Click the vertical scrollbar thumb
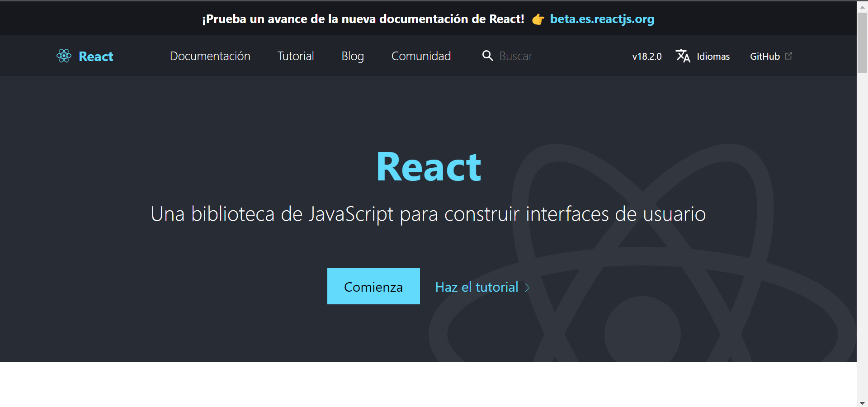This screenshot has height=407, width=868. pos(862,43)
